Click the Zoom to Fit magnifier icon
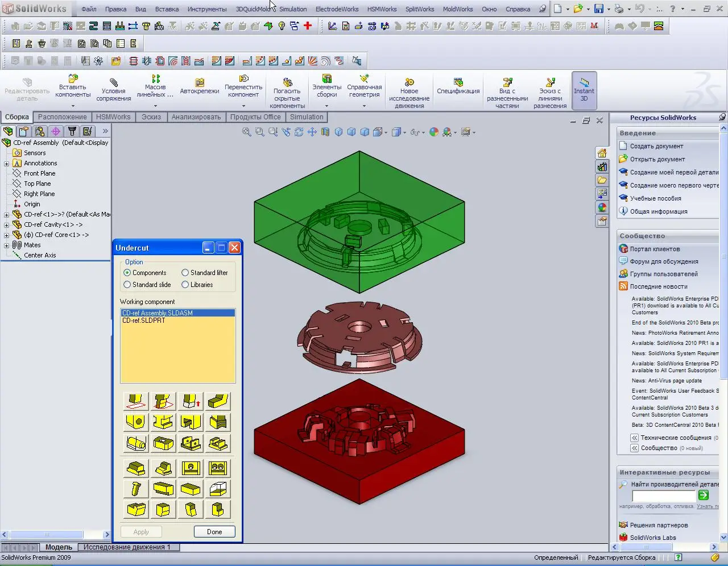 pyautogui.click(x=246, y=132)
